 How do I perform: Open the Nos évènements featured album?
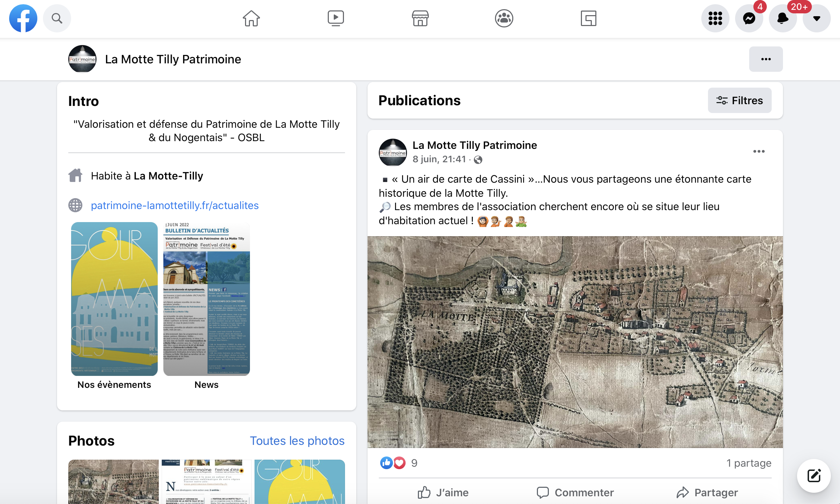(x=114, y=299)
